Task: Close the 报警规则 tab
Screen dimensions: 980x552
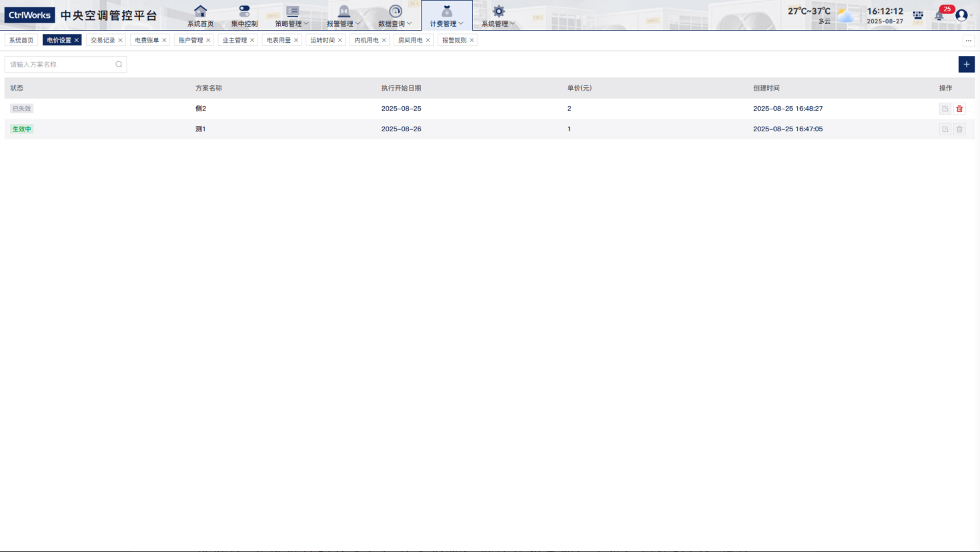Action: [x=472, y=40]
